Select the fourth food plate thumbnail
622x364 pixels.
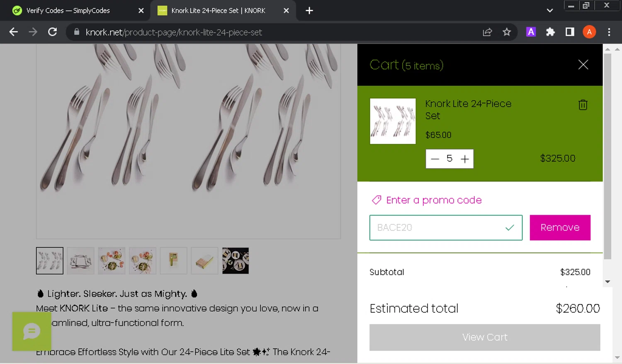coord(143,261)
